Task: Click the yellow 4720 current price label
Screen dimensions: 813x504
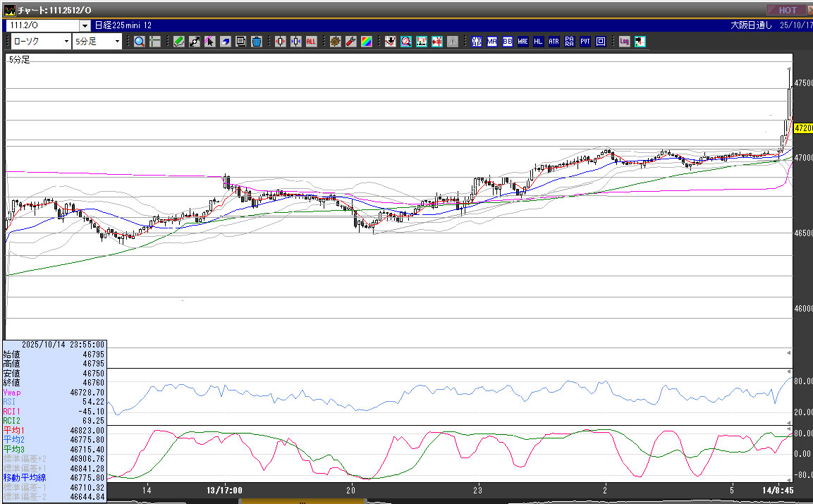Action: [802, 128]
